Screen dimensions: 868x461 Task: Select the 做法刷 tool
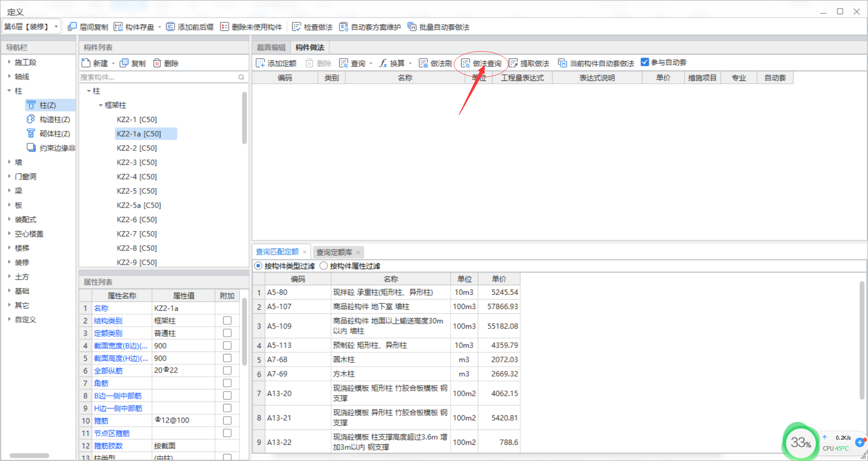pos(435,63)
